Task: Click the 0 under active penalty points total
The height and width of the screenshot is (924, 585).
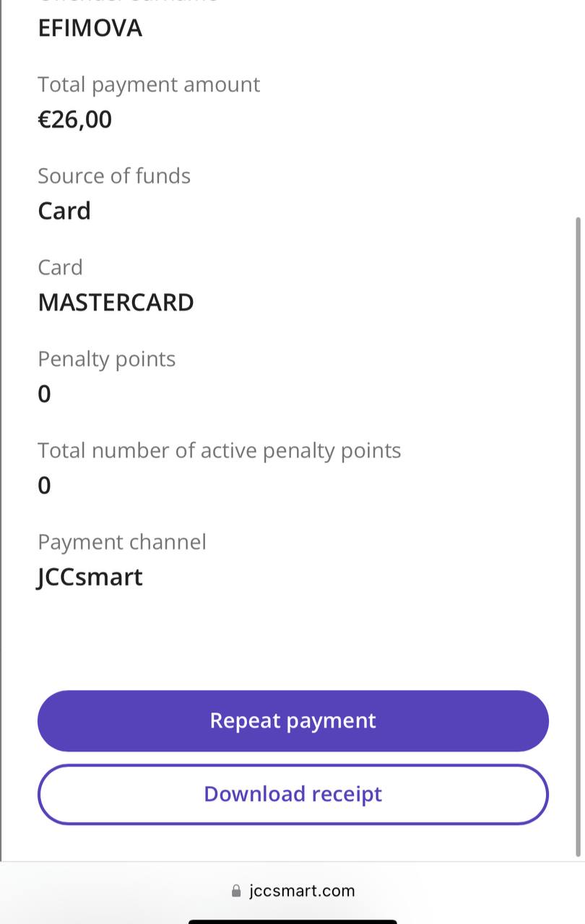Action: point(44,486)
